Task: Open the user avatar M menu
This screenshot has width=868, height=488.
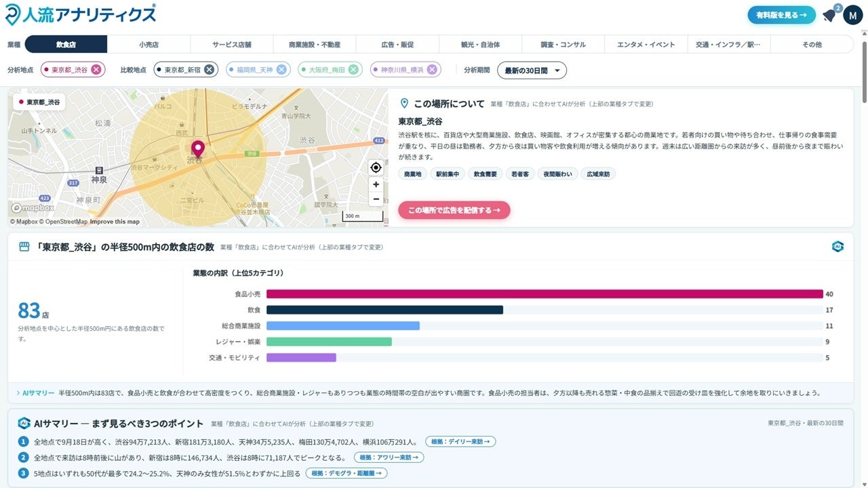Action: pyautogui.click(x=852, y=15)
